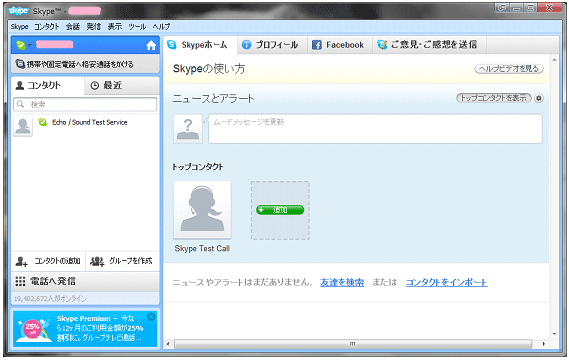Switch to the 最近 tab
The image size is (569, 360).
(122, 86)
